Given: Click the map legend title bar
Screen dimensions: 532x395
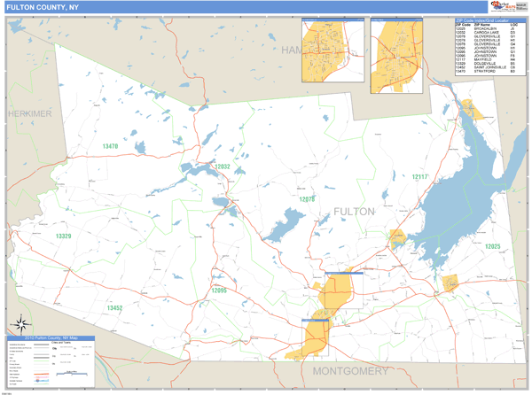Looking at the screenshot, I should 53,338.
